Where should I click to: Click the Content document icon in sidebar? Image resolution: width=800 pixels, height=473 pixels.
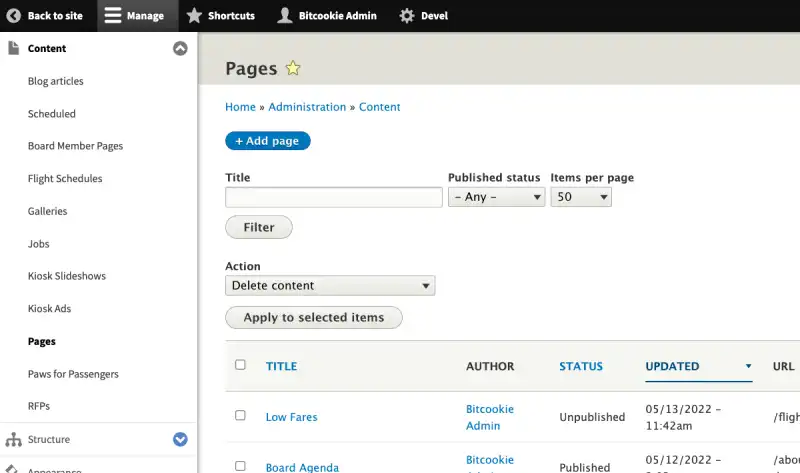click(x=14, y=48)
